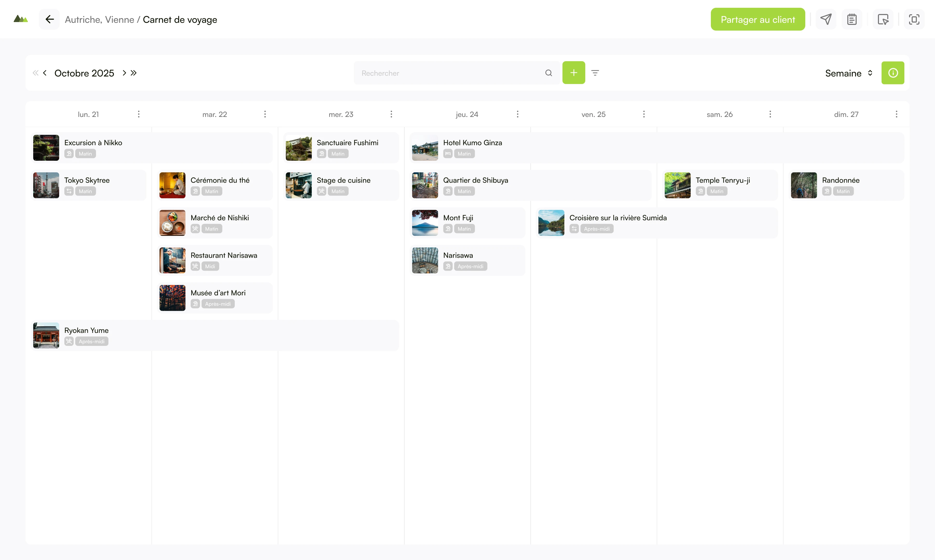Screen dimensions: 935x560
Task: Click Autriche, Vienne breadcrumb link
Action: [x=99, y=20]
